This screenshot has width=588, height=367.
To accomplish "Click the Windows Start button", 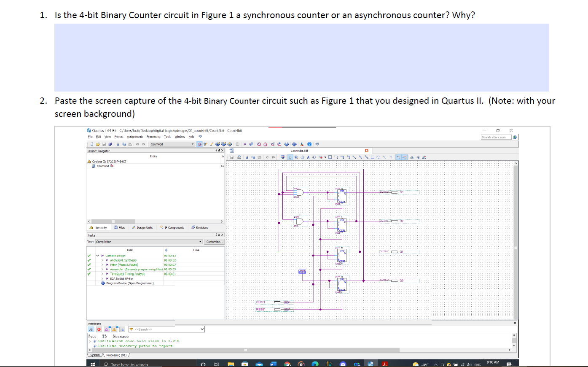I will (92, 363).
